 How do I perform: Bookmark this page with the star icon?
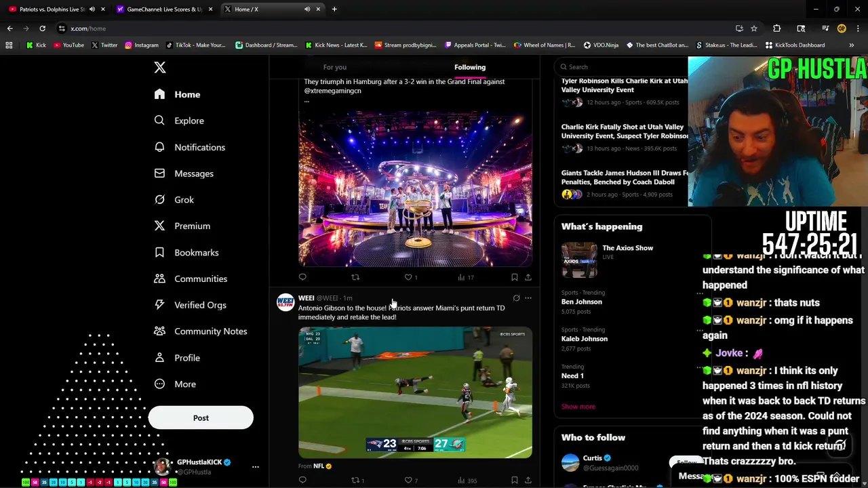[754, 28]
